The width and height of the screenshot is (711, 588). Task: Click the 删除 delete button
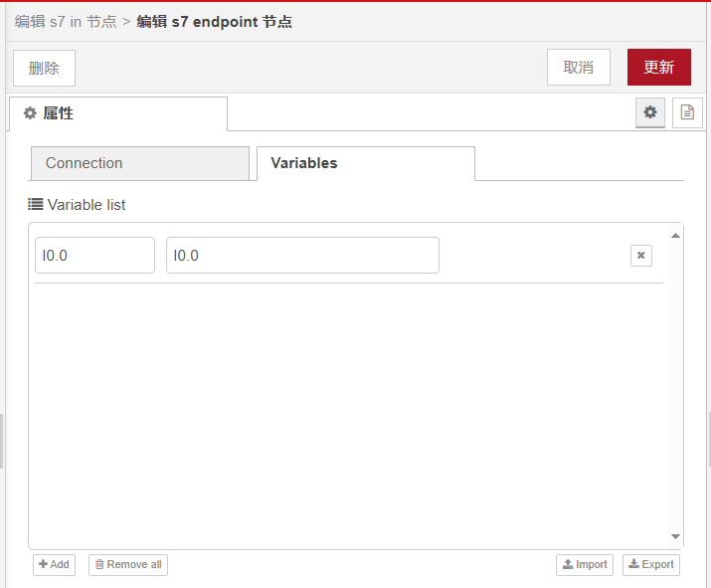point(44,68)
